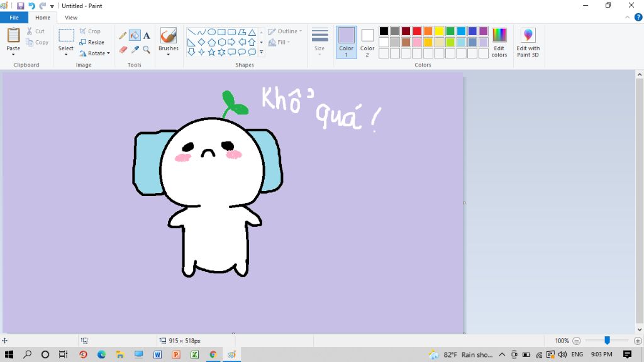The image size is (644, 362).
Task: Open the Size thickness dropdown
Action: point(319,42)
